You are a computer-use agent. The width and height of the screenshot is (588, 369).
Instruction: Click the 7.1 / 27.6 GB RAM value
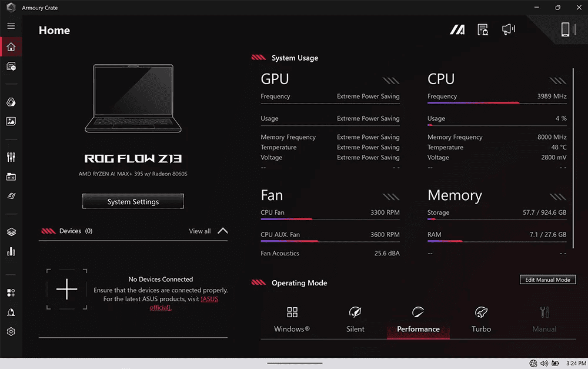548,234
